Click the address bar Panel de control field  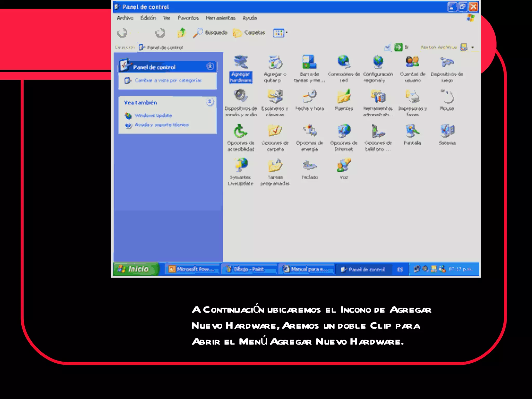pos(260,48)
